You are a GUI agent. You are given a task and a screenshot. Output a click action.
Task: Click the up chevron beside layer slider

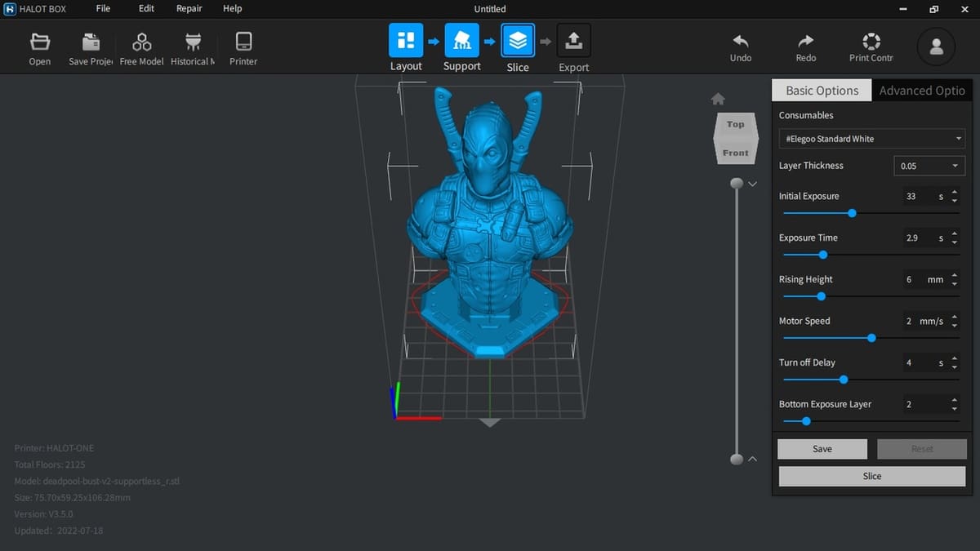pyautogui.click(x=753, y=459)
